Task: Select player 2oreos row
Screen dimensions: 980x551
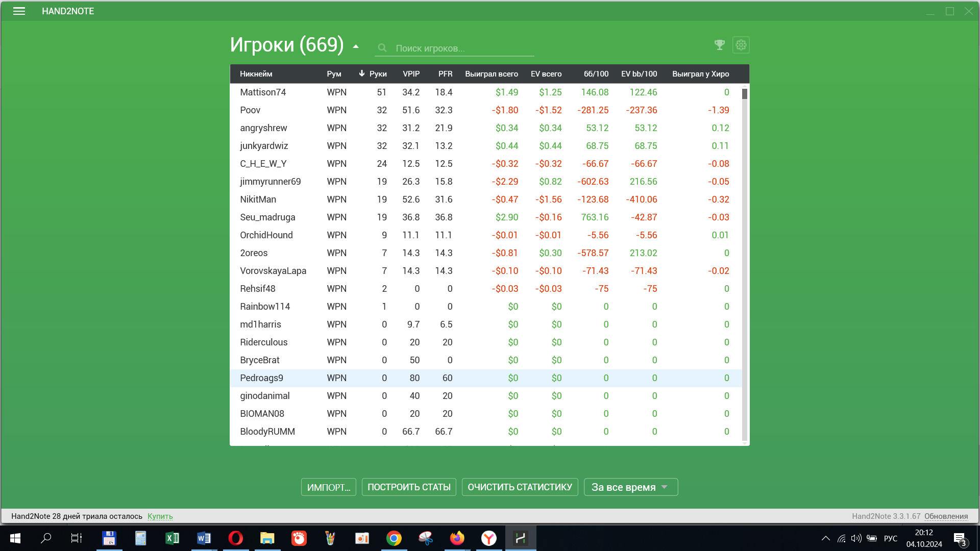Action: click(485, 253)
